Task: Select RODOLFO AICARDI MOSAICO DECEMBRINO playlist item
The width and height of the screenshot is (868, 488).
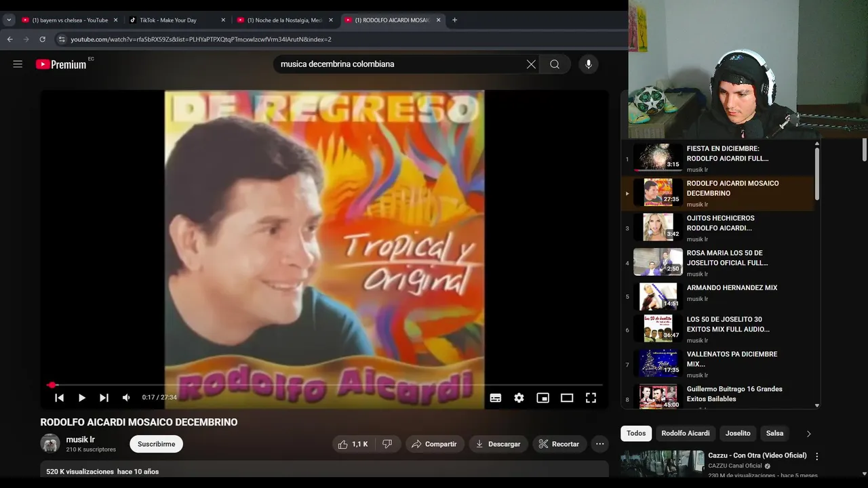Action: pos(717,193)
